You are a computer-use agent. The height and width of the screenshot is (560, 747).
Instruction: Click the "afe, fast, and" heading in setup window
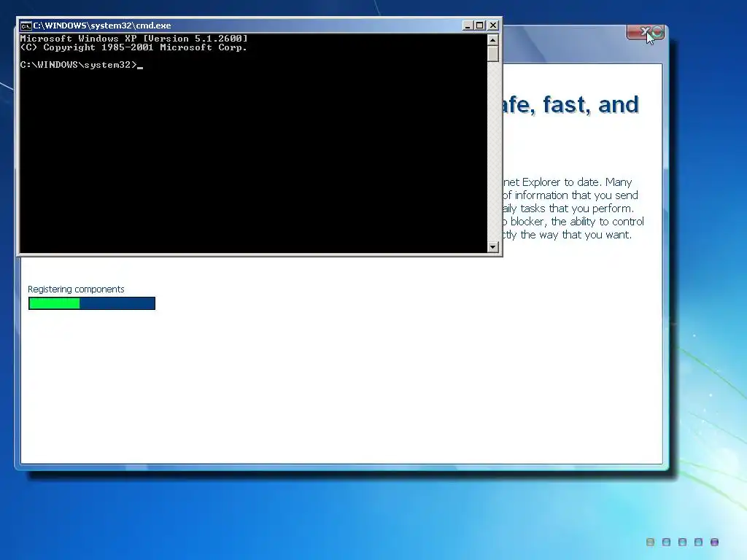point(570,105)
